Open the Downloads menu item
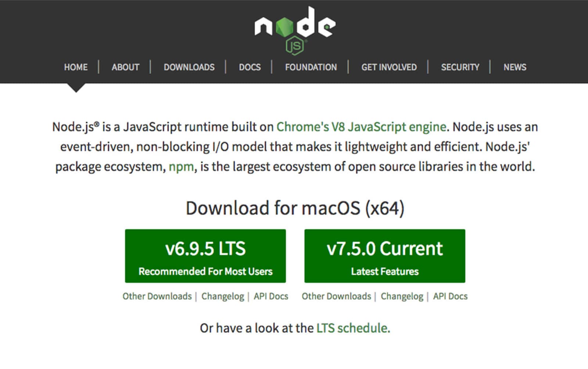The image size is (588, 369). tap(189, 67)
